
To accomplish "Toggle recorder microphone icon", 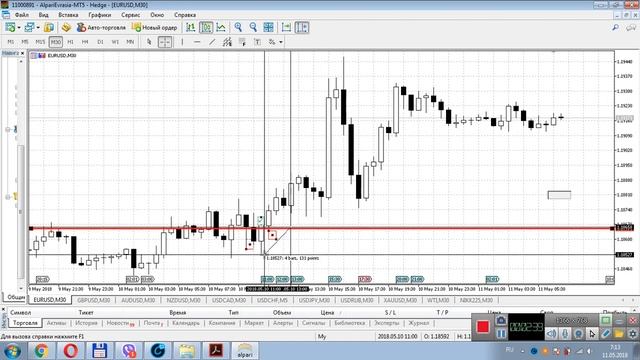I will coord(565,333).
